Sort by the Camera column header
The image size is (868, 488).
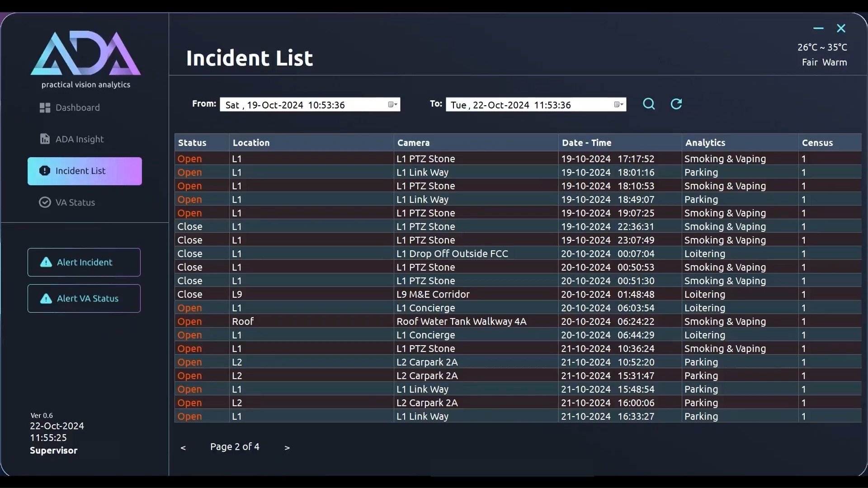(x=476, y=142)
